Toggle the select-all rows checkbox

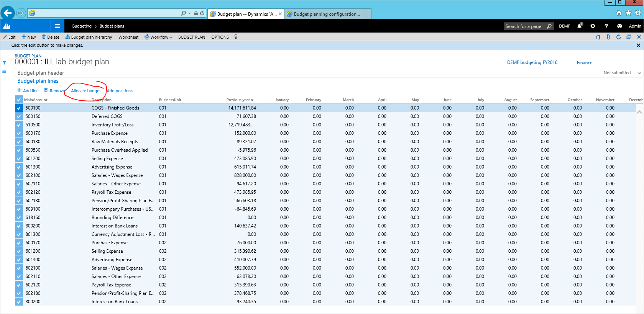(18, 100)
